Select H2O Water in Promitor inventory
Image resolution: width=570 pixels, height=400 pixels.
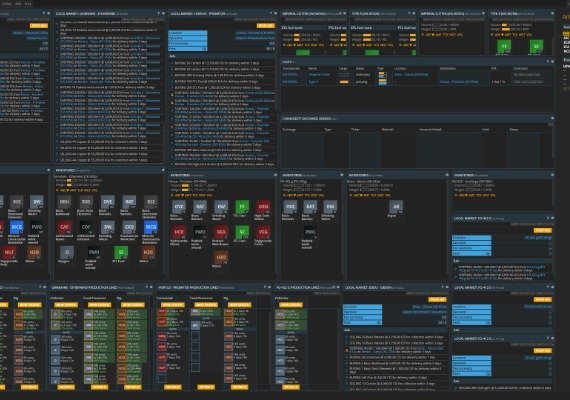tap(221, 257)
